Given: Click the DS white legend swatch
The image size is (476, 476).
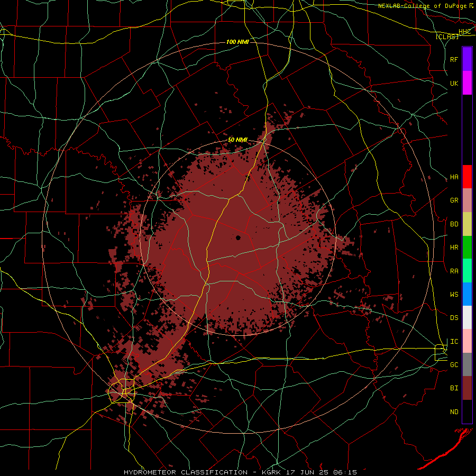Looking at the screenshot, I should click(x=467, y=317).
